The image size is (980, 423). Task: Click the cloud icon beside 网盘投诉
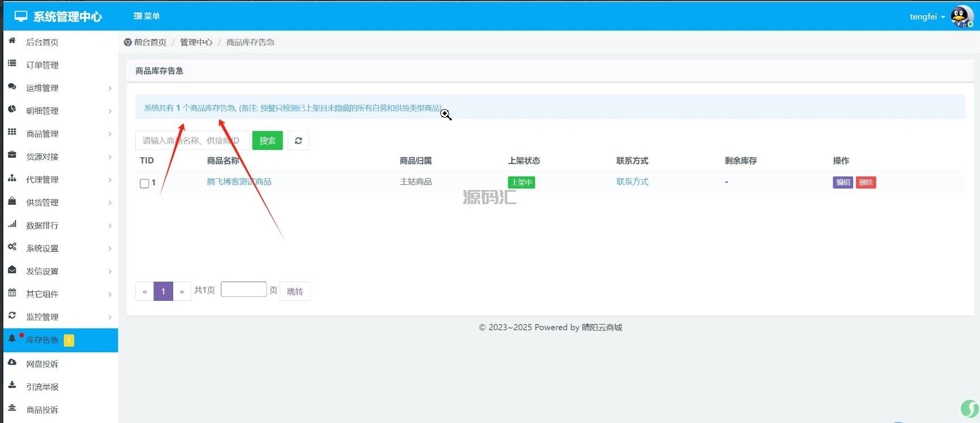point(12,362)
